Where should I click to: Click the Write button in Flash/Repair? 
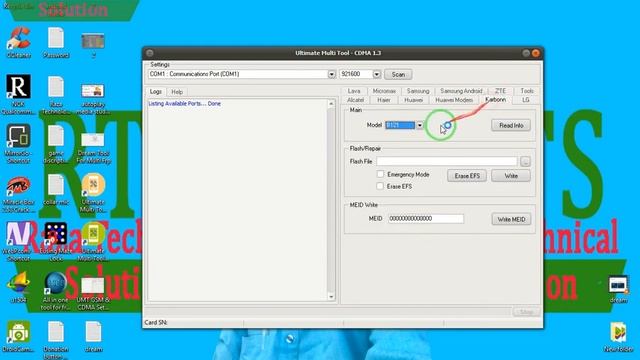[x=511, y=176]
